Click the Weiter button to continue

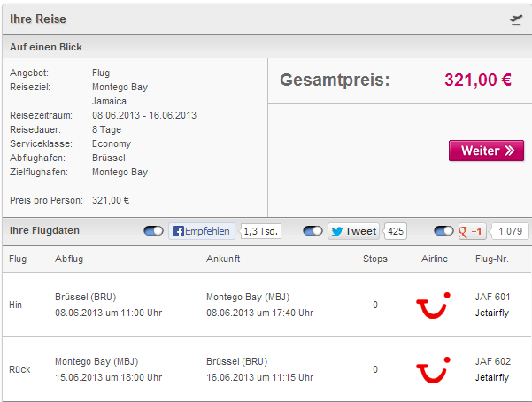coord(486,151)
